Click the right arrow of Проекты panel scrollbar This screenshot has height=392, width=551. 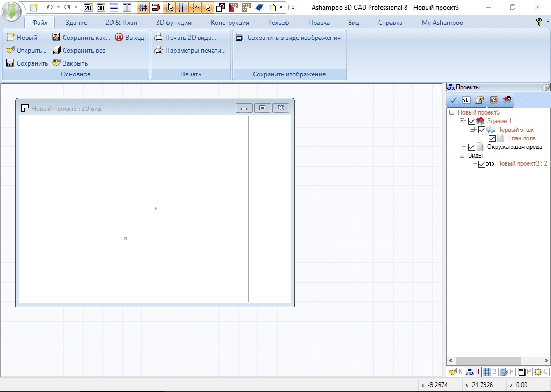click(x=546, y=361)
